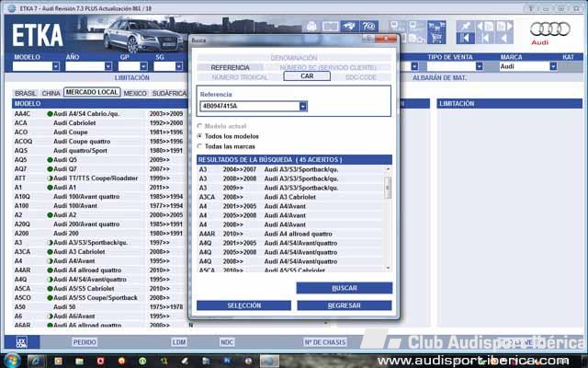This screenshot has width=588, height=368.
Task: Click the Audi rings logo
Action: [550, 29]
